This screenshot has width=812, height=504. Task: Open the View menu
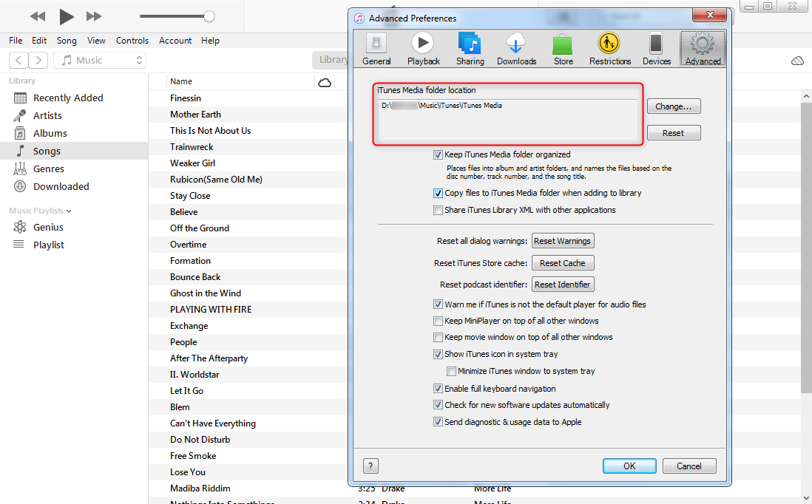coord(96,41)
